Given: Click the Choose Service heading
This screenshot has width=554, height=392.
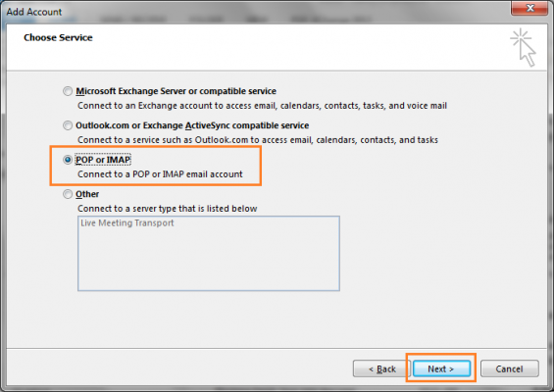Looking at the screenshot, I should click(x=58, y=37).
